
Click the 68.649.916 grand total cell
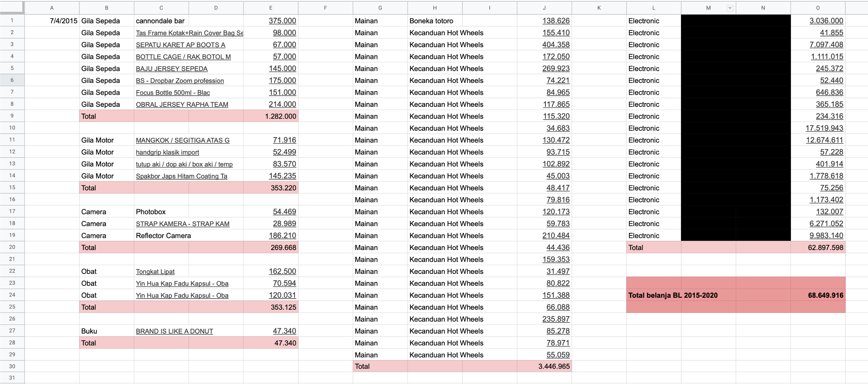[x=825, y=295]
